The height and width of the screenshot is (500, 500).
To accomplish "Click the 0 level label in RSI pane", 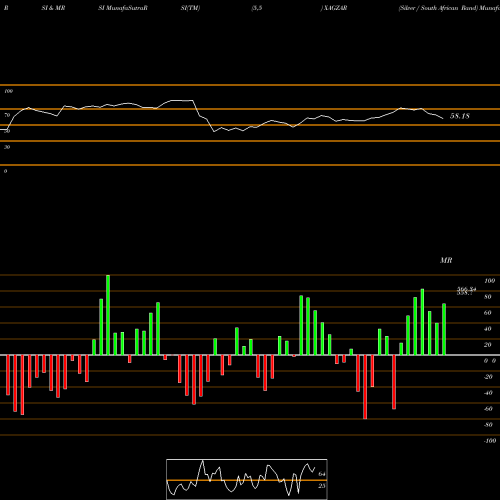I will pos(5,171).
